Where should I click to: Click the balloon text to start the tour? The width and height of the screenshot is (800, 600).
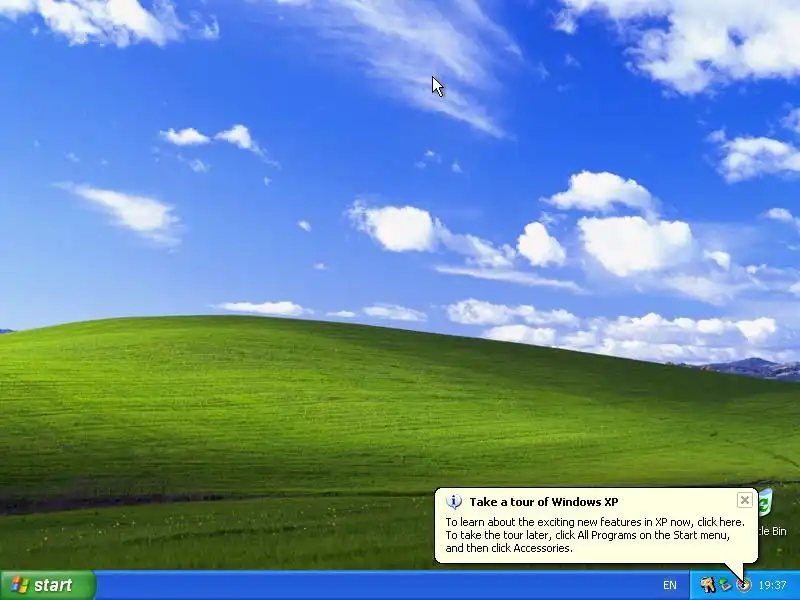(x=594, y=535)
